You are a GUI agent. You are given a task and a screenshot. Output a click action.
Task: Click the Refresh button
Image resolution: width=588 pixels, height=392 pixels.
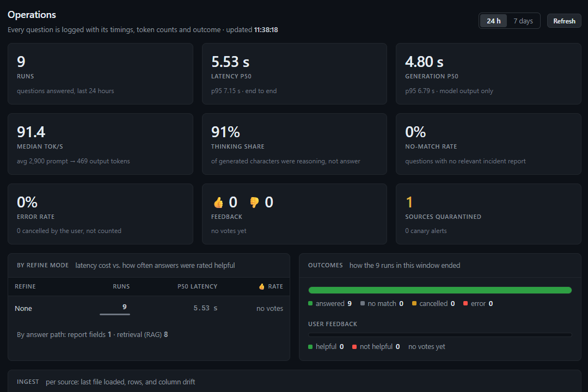(564, 21)
